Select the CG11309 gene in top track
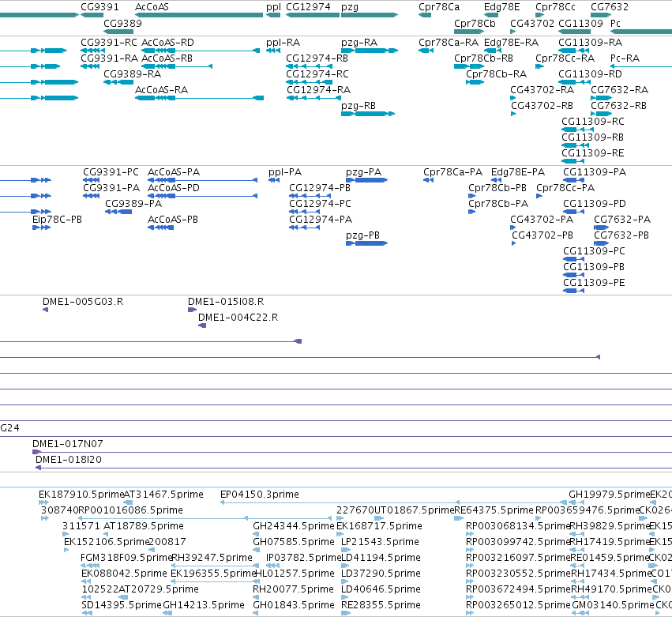The height and width of the screenshot is (617, 672). (575, 32)
